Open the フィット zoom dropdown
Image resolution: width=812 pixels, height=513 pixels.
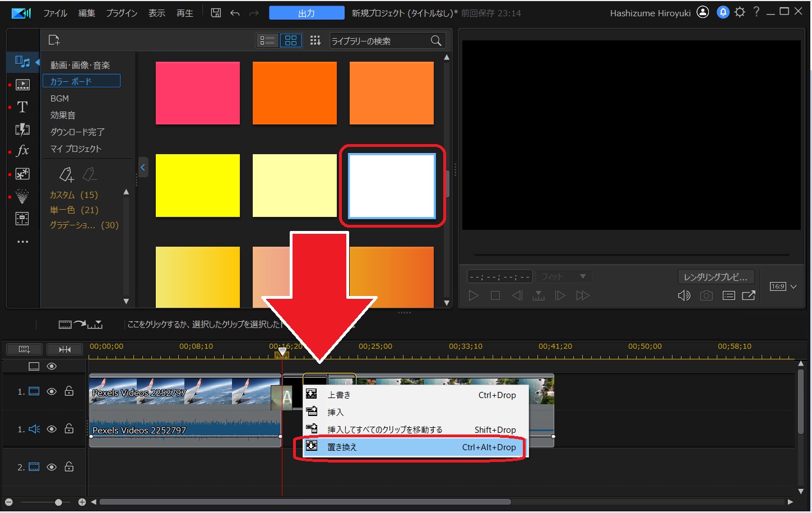tap(563, 276)
